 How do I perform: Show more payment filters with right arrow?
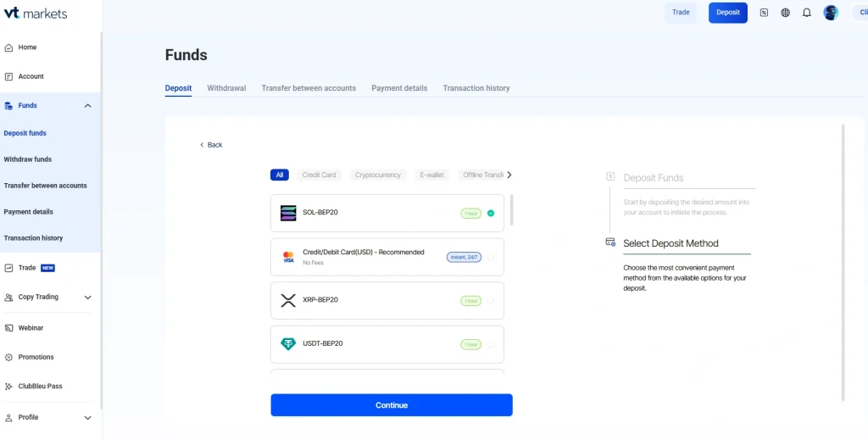509,175
